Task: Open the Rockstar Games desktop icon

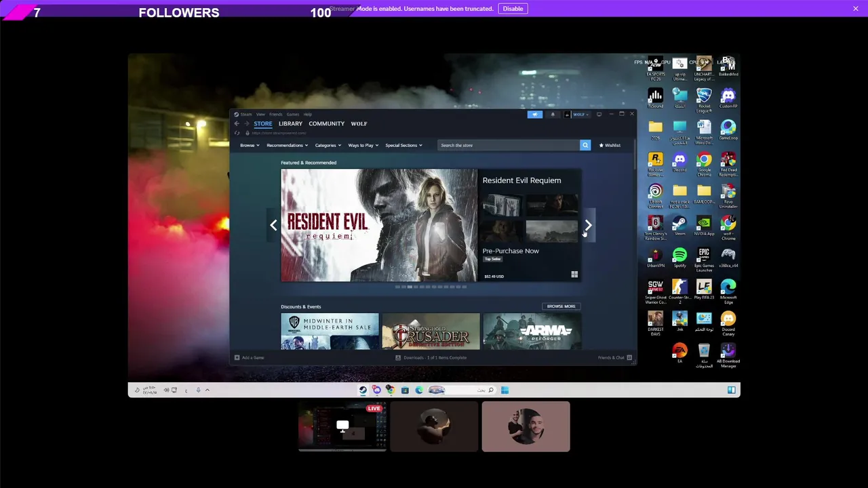Action: tap(655, 164)
